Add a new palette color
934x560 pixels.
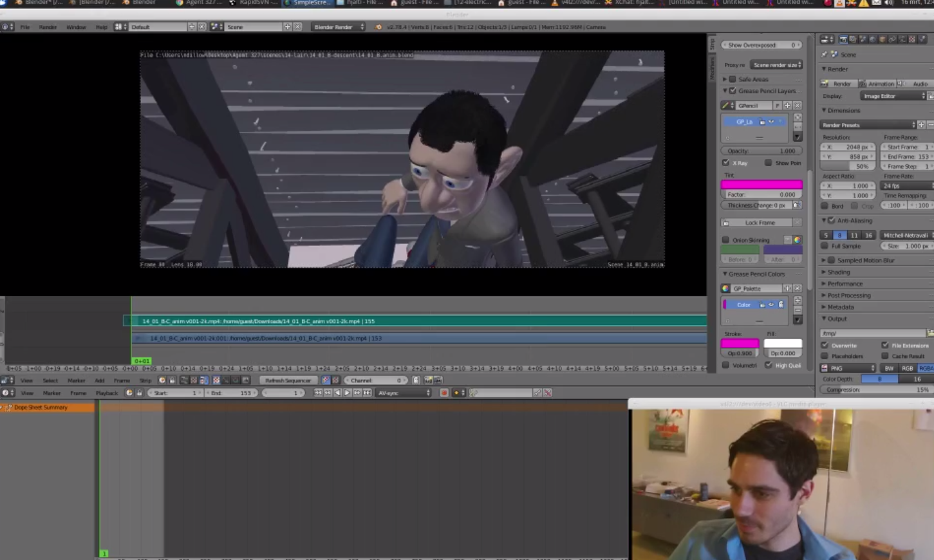(x=798, y=300)
